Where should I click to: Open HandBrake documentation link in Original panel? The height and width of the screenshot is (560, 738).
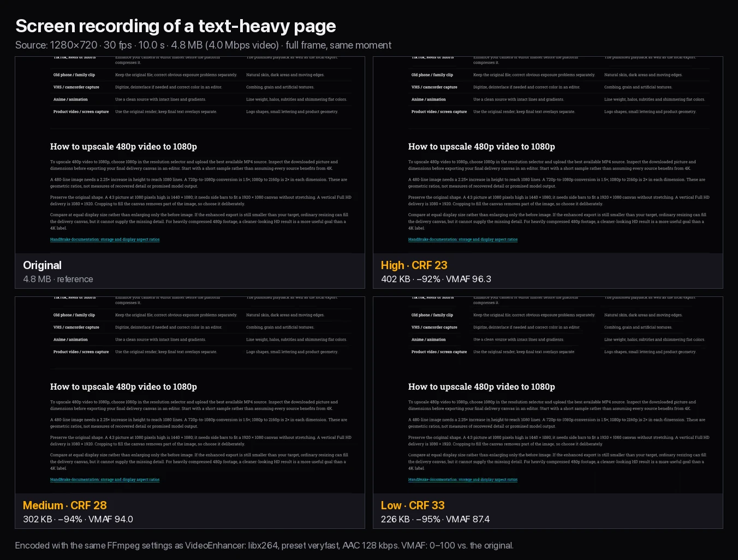(105, 240)
